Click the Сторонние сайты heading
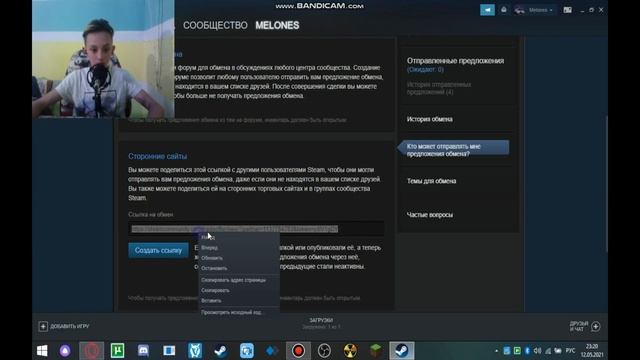Image resolution: width=640 pixels, height=360 pixels. click(x=158, y=156)
